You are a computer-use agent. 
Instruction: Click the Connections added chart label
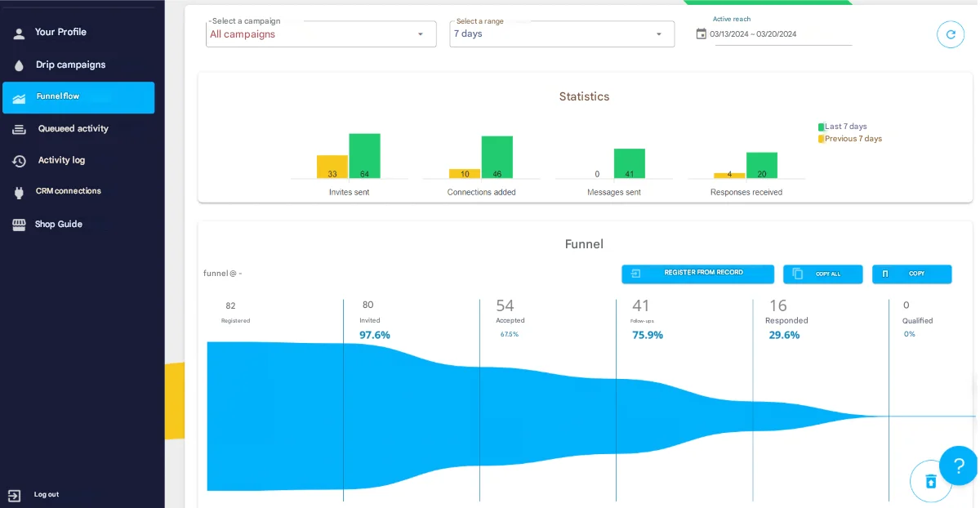click(x=482, y=193)
